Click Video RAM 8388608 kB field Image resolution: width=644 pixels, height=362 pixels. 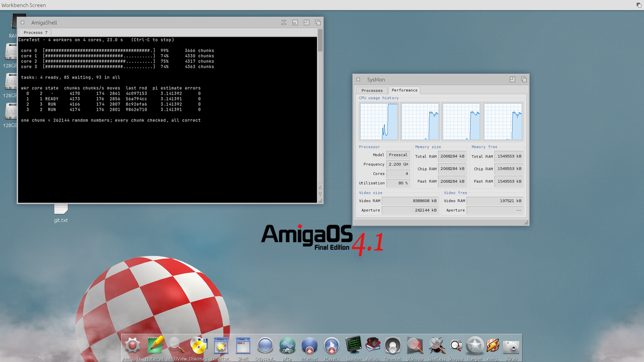coord(410,201)
